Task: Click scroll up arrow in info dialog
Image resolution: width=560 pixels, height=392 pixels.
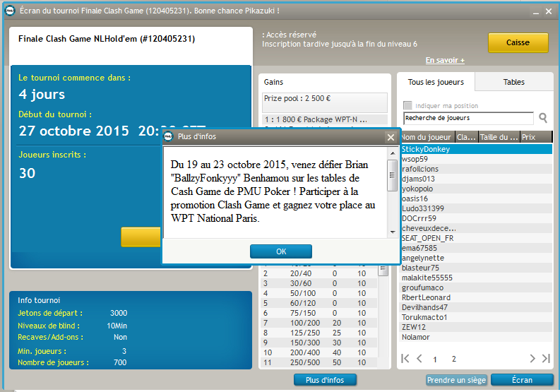Action: (393, 153)
